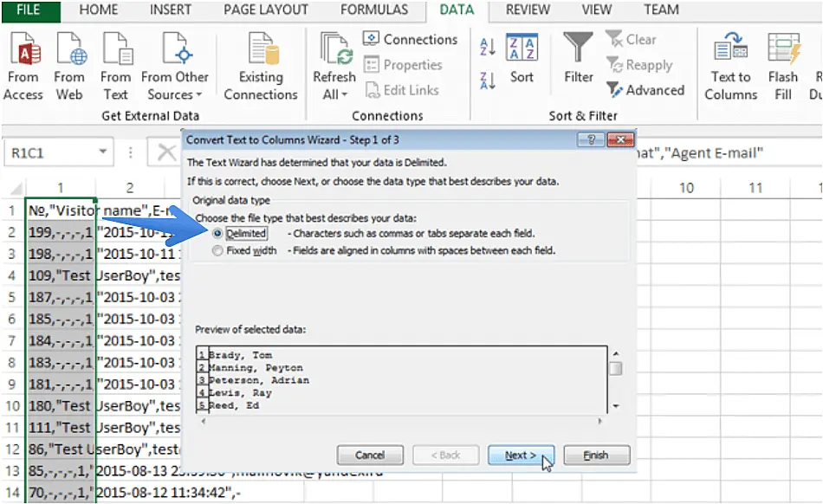823x504 pixels.
Task: Open Advanced filter options
Action: pos(645,90)
